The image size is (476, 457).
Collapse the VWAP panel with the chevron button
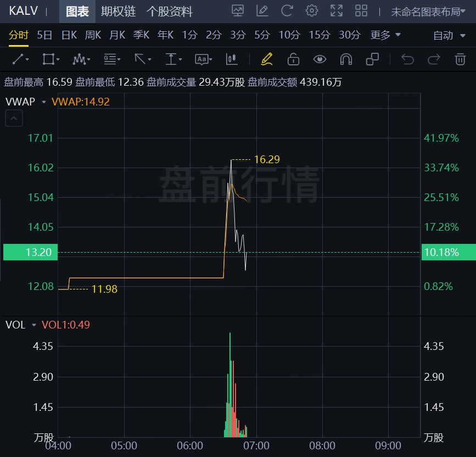[14, 118]
